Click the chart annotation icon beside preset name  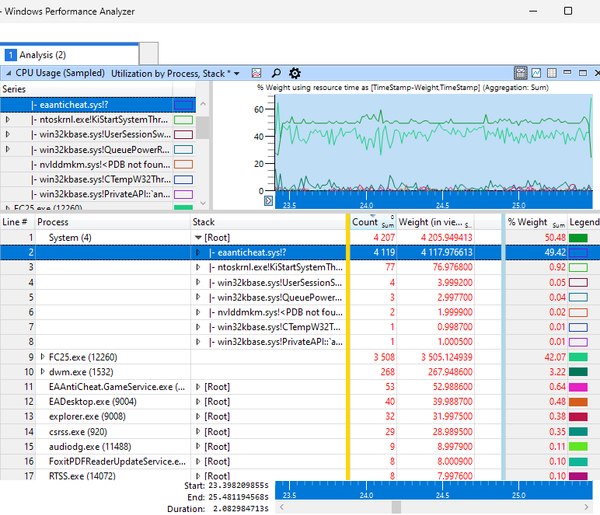pyautogui.click(x=256, y=73)
